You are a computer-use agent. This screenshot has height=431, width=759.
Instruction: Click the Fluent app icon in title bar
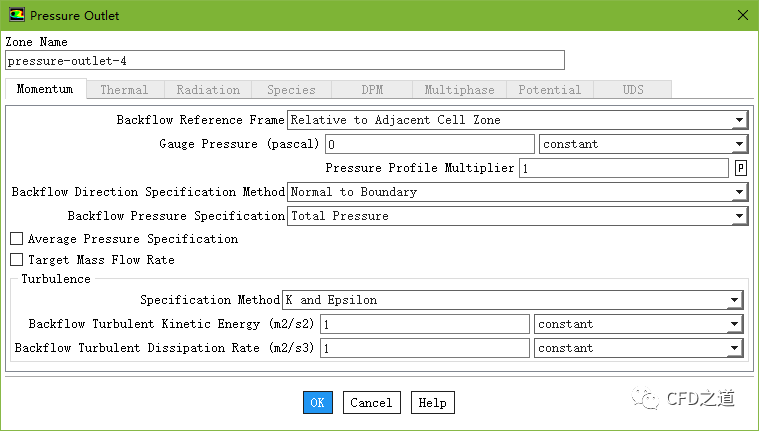pos(16,15)
